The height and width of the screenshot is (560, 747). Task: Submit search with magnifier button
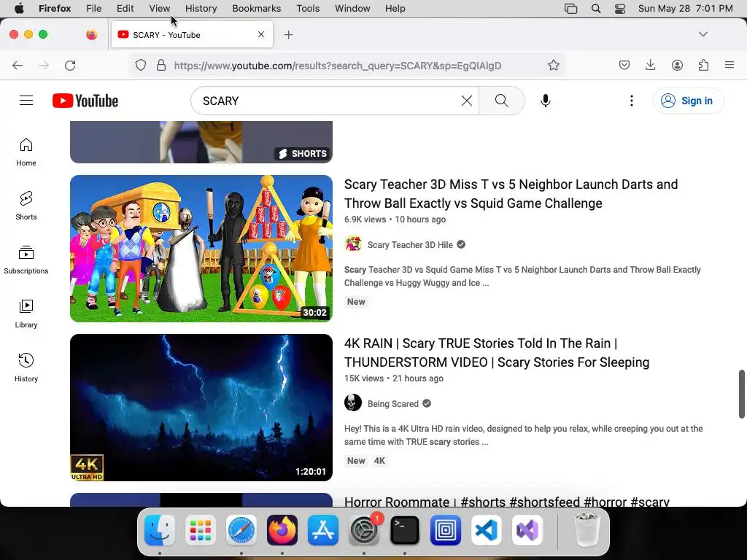(502, 101)
